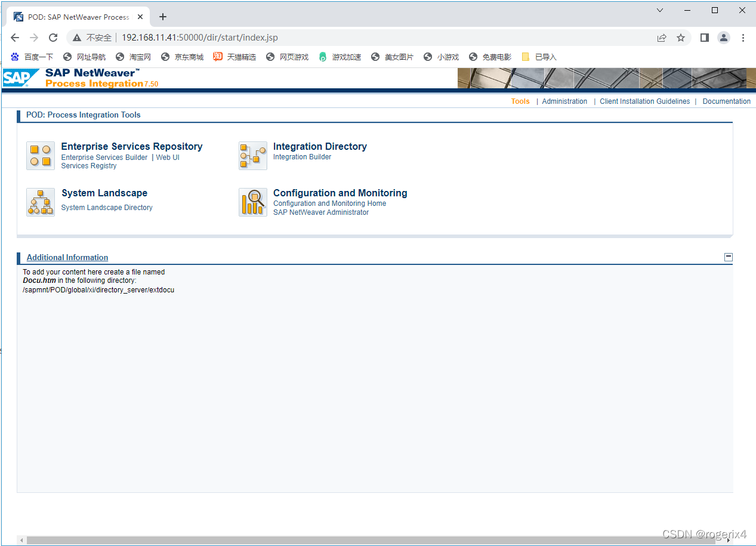Click the scrollbar left arrow
The image size is (756, 546).
coord(22,540)
